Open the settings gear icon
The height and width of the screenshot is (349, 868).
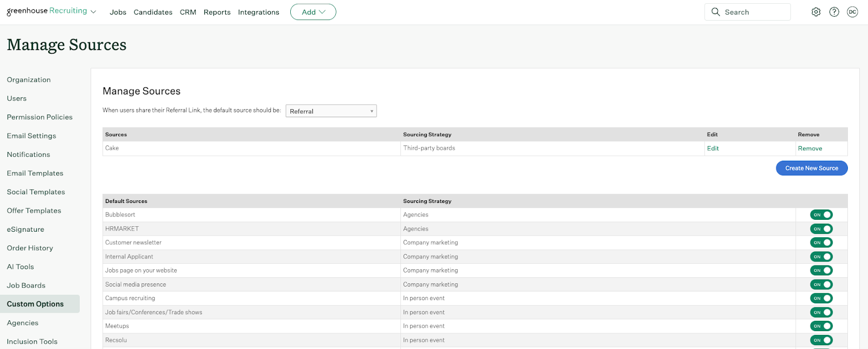point(816,12)
